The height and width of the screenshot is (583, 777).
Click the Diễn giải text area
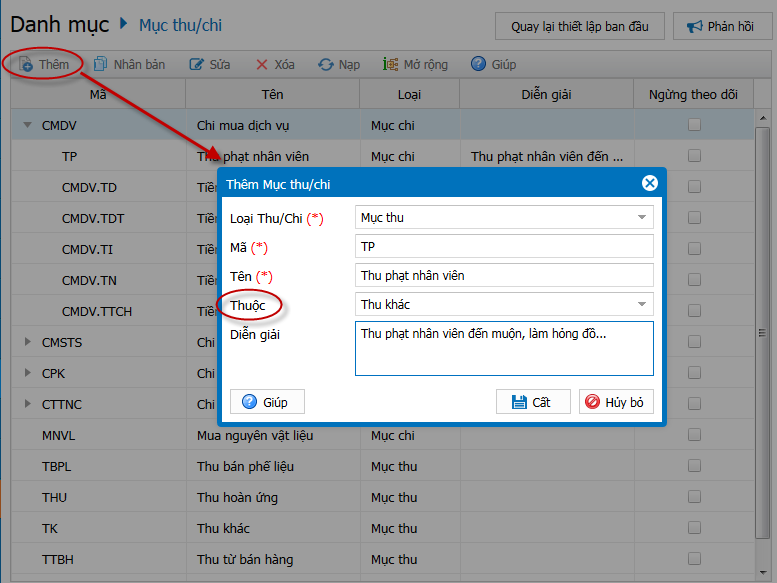click(x=504, y=348)
